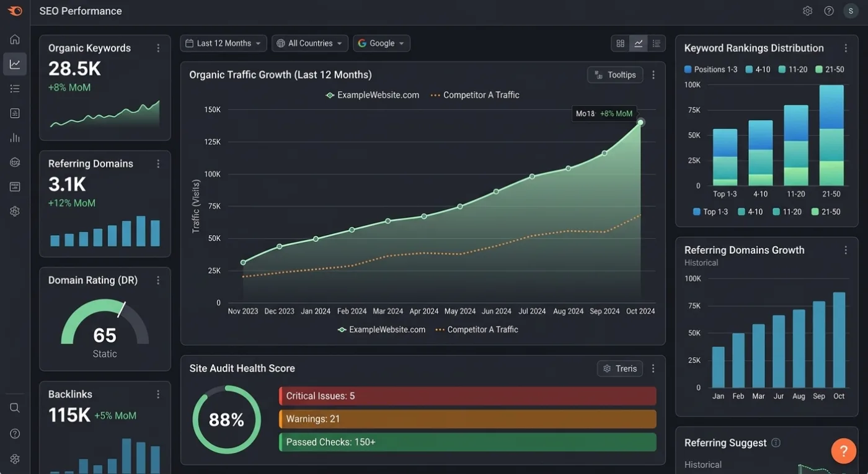Open Organic Traffic Growth options menu
The width and height of the screenshot is (868, 474).
pyautogui.click(x=653, y=75)
